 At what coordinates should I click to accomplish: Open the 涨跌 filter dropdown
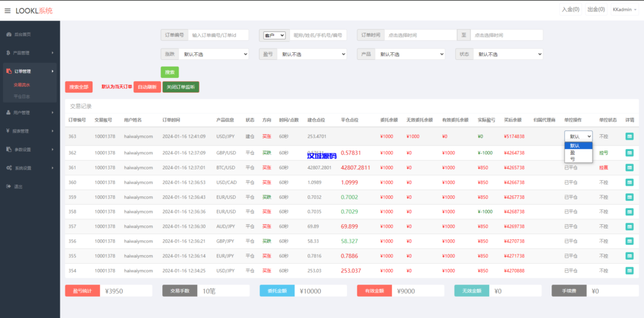pyautogui.click(x=213, y=54)
